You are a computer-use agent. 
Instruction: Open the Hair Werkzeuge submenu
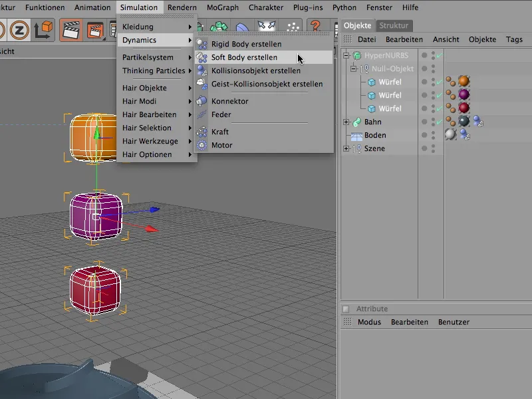pyautogui.click(x=156, y=141)
